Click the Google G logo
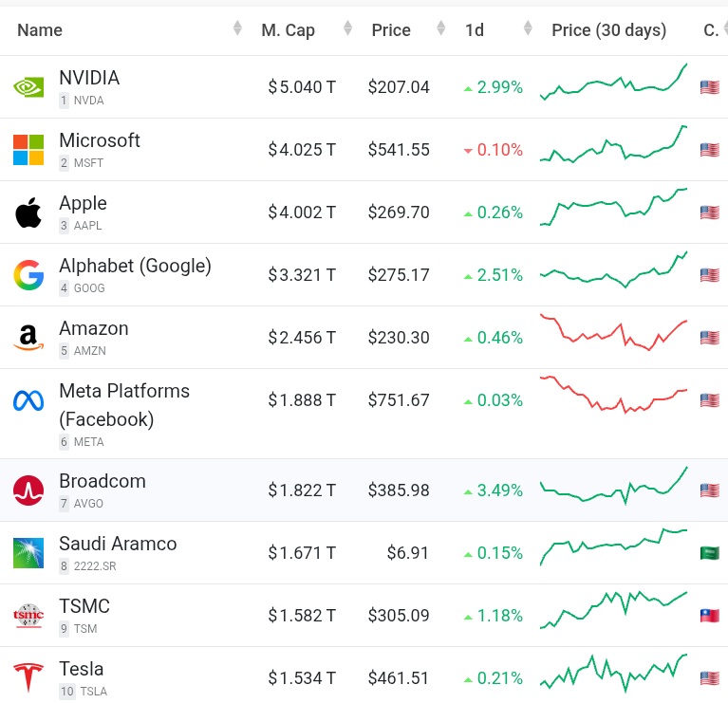Screen dimensions: 728x703 coord(28,275)
